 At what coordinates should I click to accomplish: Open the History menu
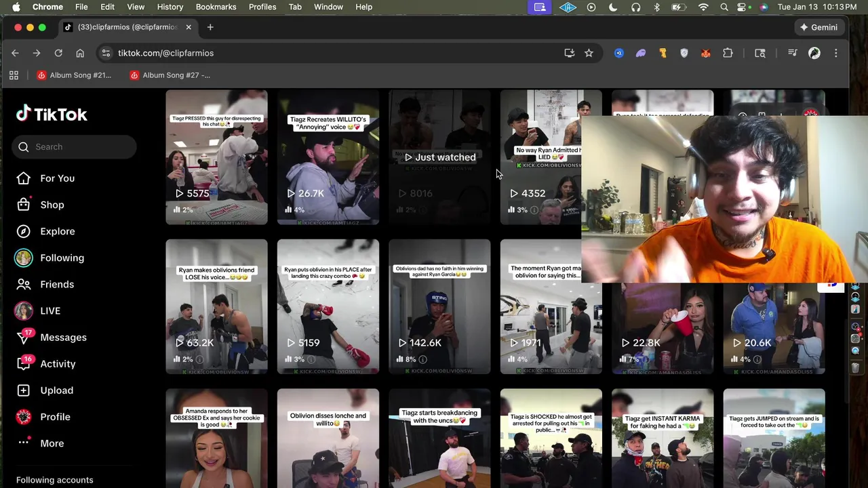coord(170,7)
